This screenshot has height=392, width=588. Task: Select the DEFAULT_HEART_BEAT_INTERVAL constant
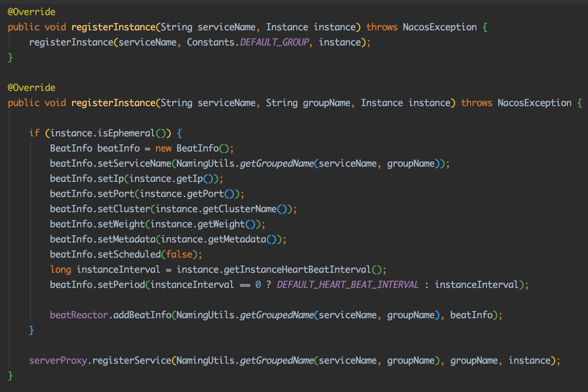(x=348, y=285)
